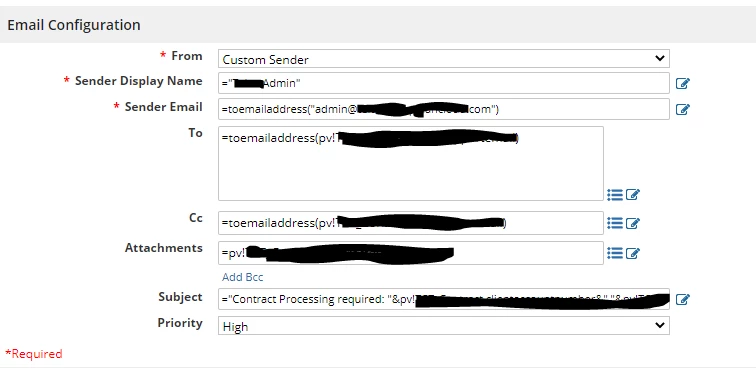Click the From dropdown arrow chevron
Image resolution: width=756 pixels, height=372 pixels.
[660, 58]
